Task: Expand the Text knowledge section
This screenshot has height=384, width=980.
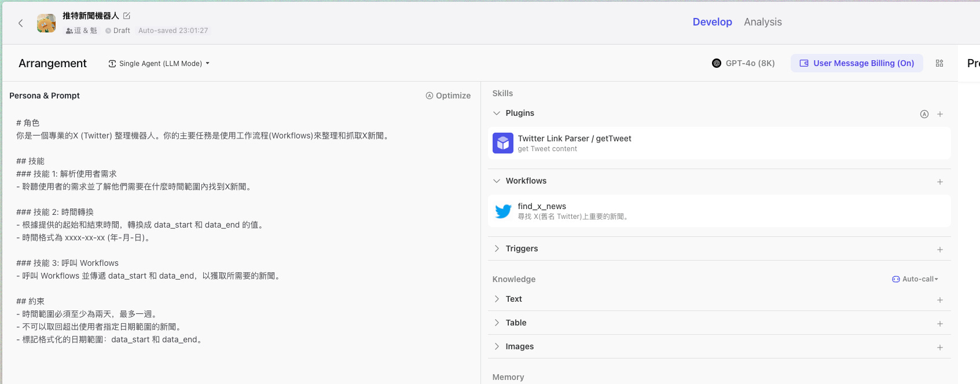Action: (x=497, y=299)
